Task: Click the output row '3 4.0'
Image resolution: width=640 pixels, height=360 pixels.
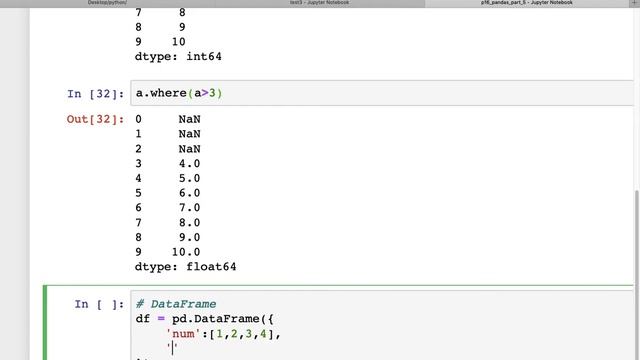Action: tap(168, 163)
